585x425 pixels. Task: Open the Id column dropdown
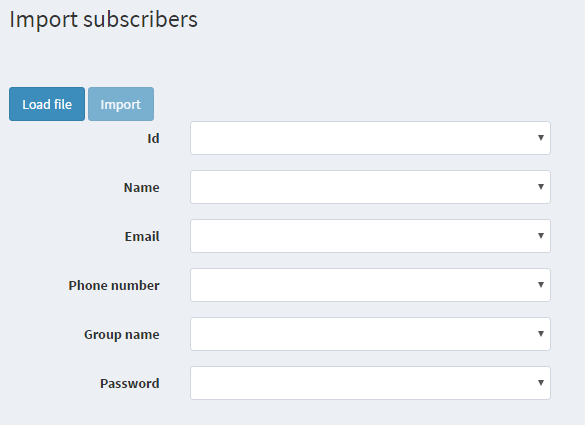tap(370, 138)
